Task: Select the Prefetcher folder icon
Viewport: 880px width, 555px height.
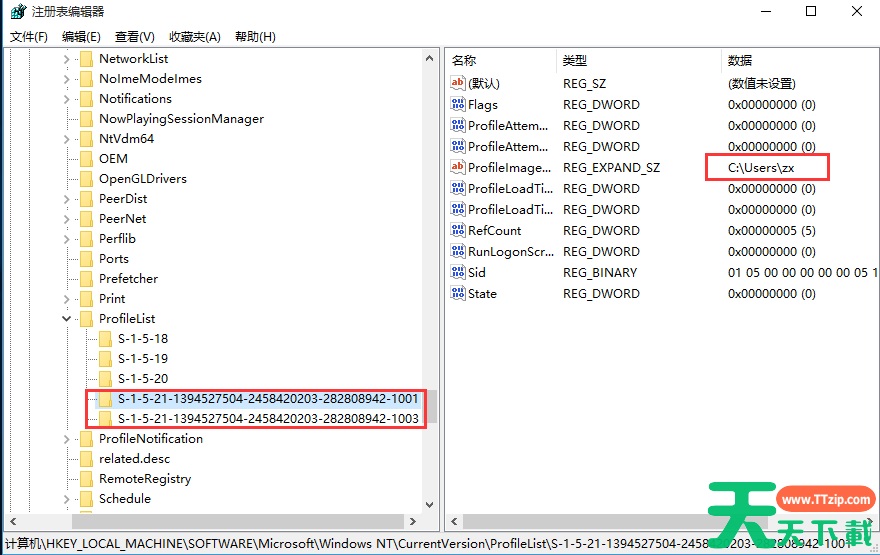Action: click(x=86, y=279)
